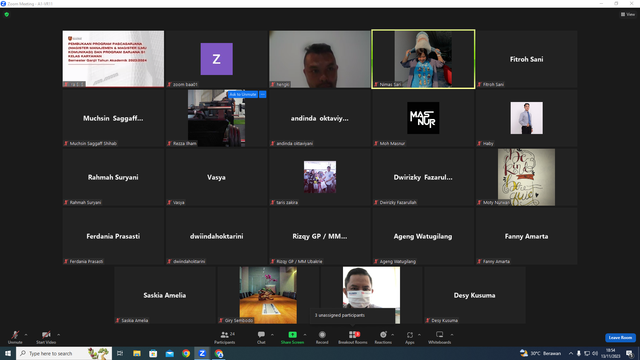Open more options on Rezza Ilham tile

(262, 94)
